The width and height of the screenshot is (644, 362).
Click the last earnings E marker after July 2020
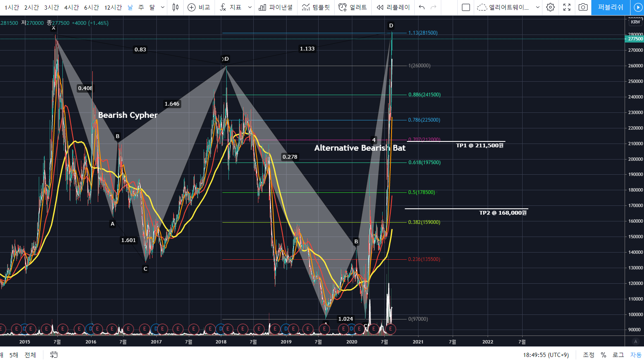[x=391, y=329]
